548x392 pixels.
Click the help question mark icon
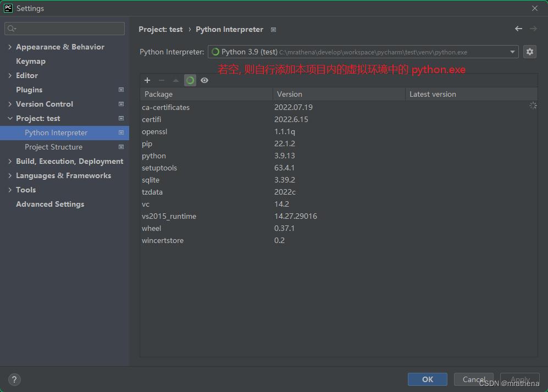point(14,379)
